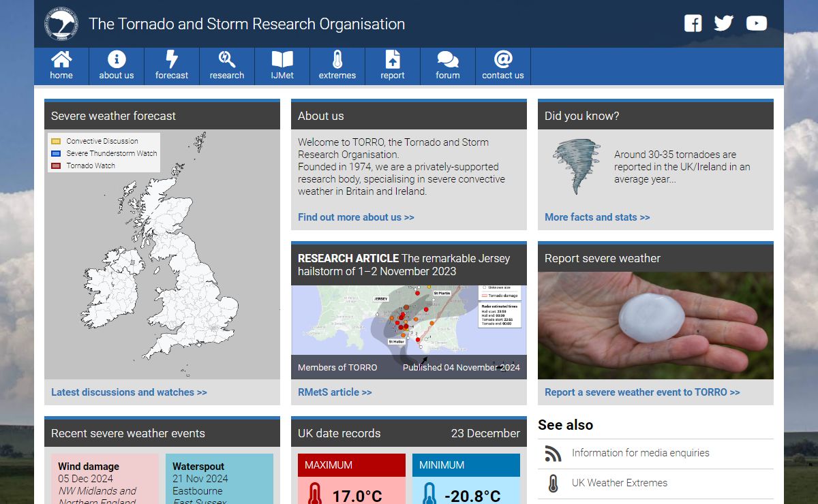Open IJMet open-book icon

click(282, 59)
